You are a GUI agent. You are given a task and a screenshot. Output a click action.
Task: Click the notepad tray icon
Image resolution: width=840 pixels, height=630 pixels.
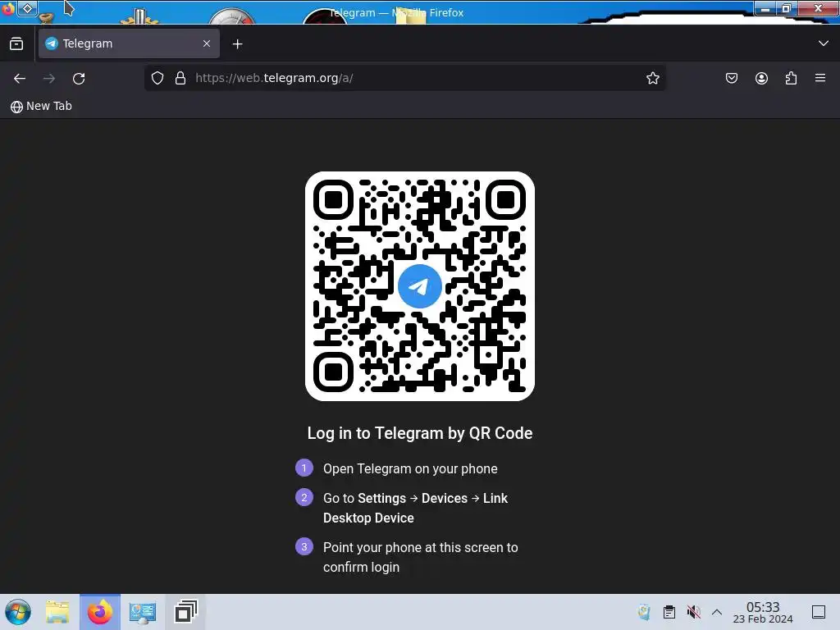coord(644,612)
